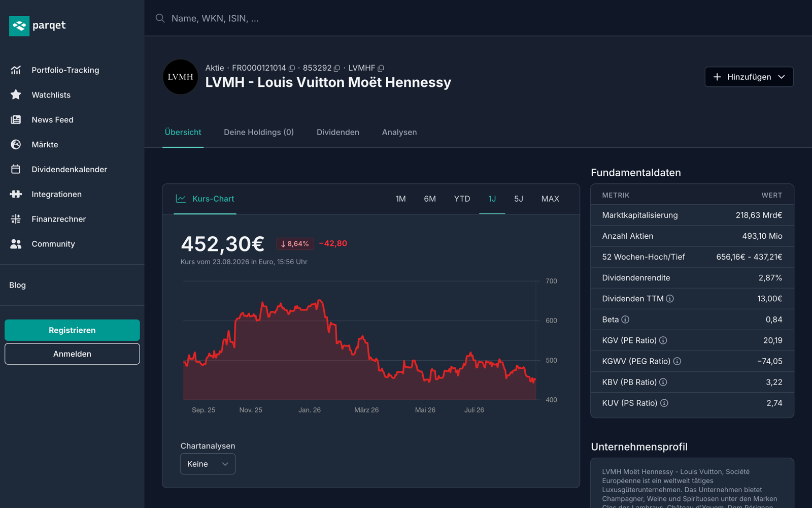
Task: Click the Marktkapitalisierung value 218,63 Mrd€
Action: 759,215
